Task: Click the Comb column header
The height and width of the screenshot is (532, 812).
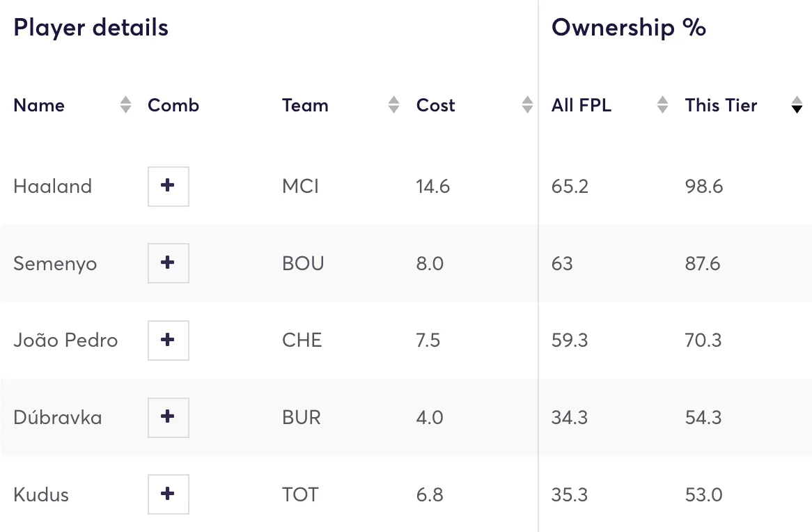Action: (173, 105)
